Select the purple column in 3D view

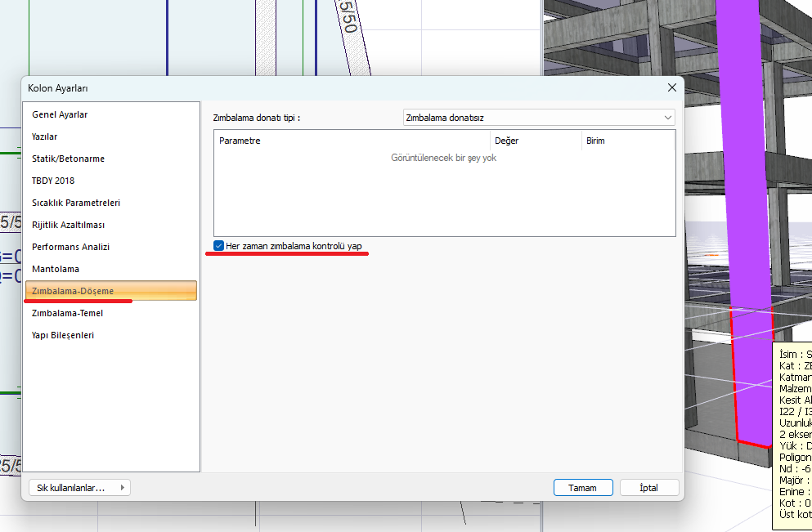click(x=744, y=204)
